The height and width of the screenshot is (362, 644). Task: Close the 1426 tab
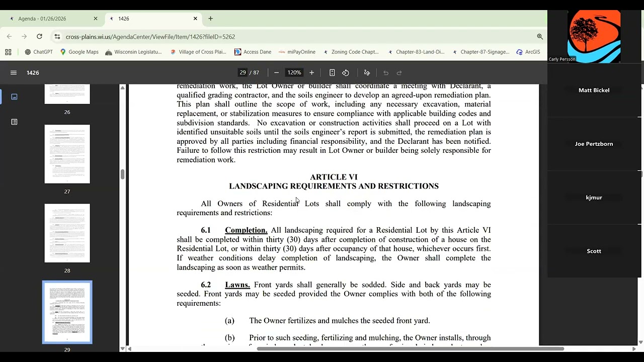pyautogui.click(x=195, y=19)
